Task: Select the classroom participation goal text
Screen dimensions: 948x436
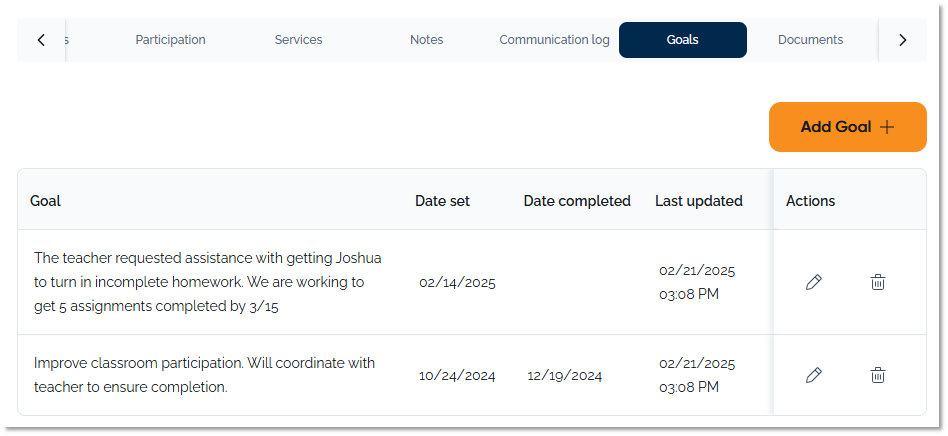Action: pyautogui.click(x=204, y=375)
